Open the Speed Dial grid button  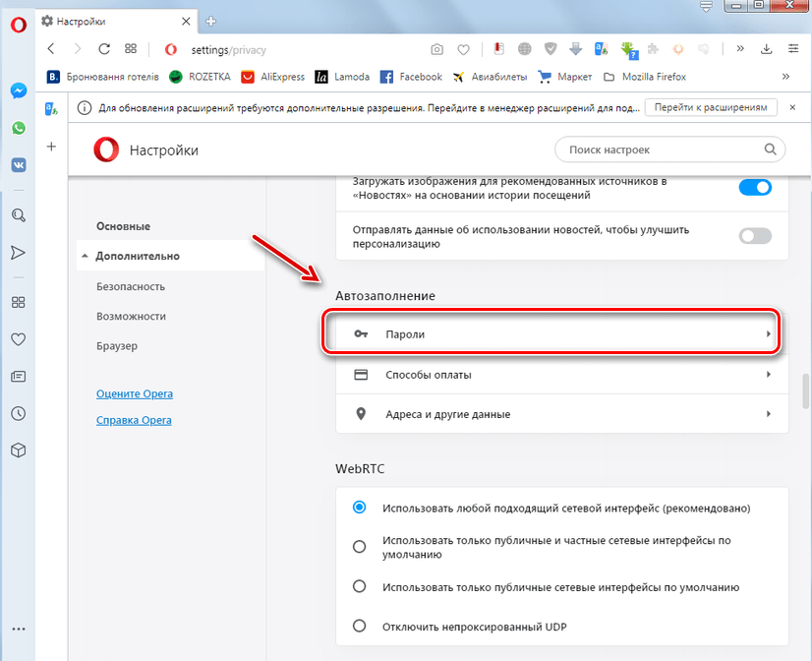(x=131, y=49)
